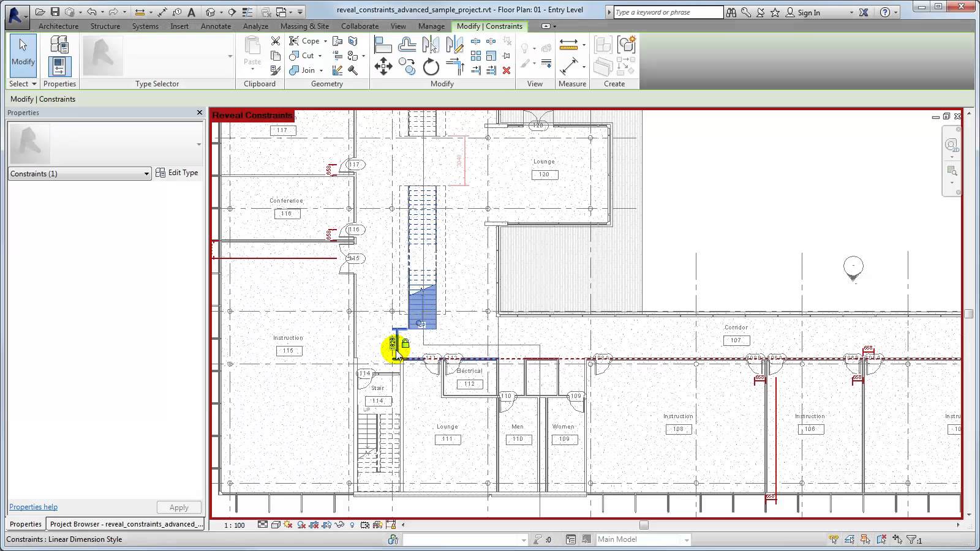Open the Properties help link
Image resolution: width=980 pixels, height=551 pixels.
(33, 507)
